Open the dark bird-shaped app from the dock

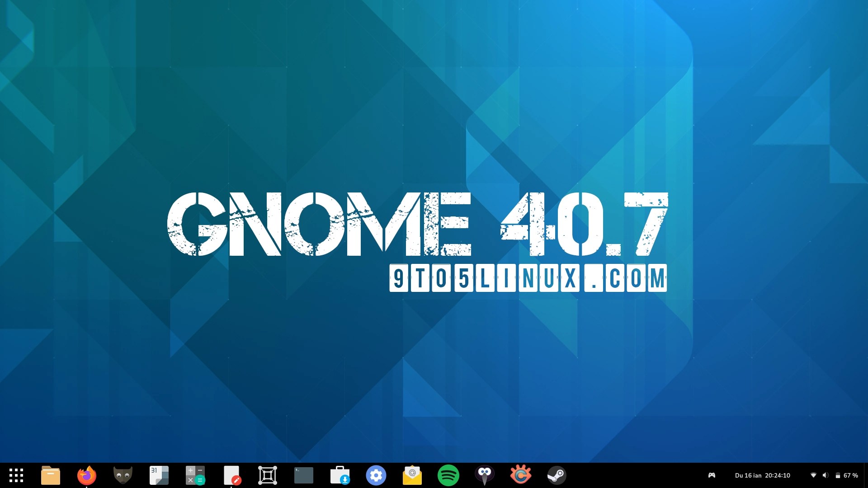[484, 475]
